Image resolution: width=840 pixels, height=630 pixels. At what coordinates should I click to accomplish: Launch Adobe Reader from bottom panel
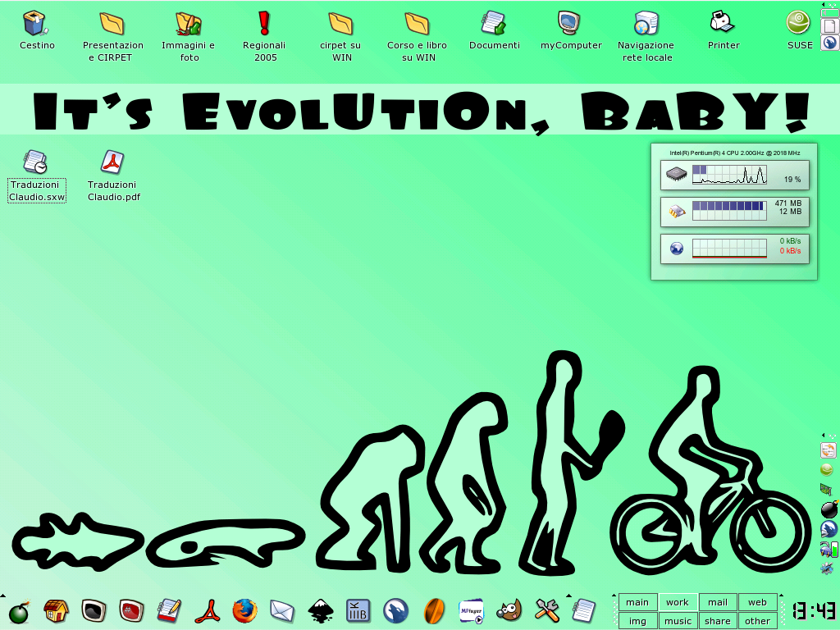[x=208, y=612]
